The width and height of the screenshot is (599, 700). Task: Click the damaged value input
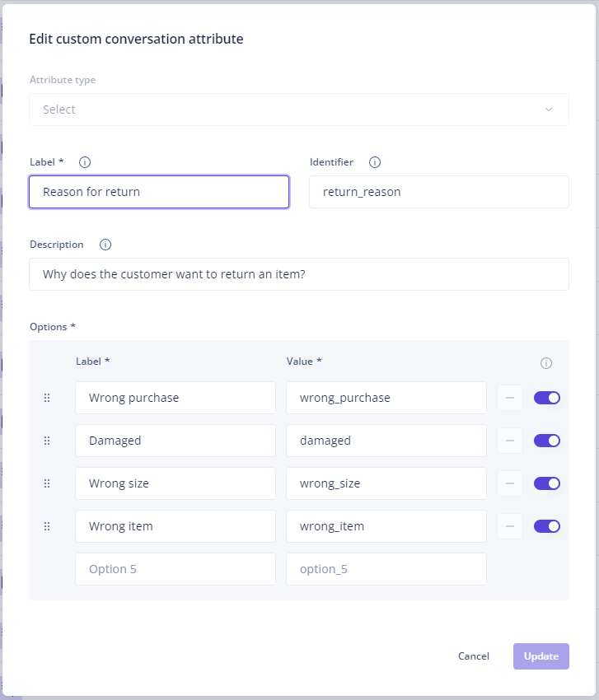point(386,441)
